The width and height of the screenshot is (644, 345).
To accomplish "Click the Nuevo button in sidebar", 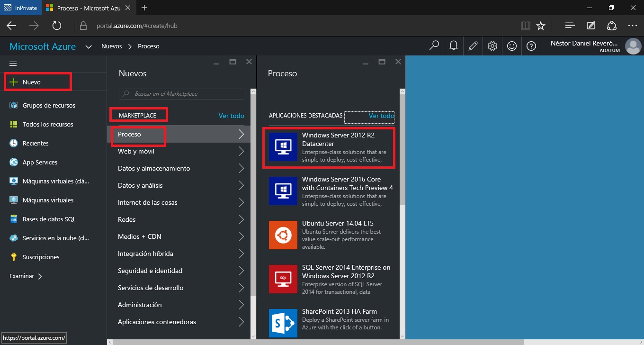I will tap(32, 82).
